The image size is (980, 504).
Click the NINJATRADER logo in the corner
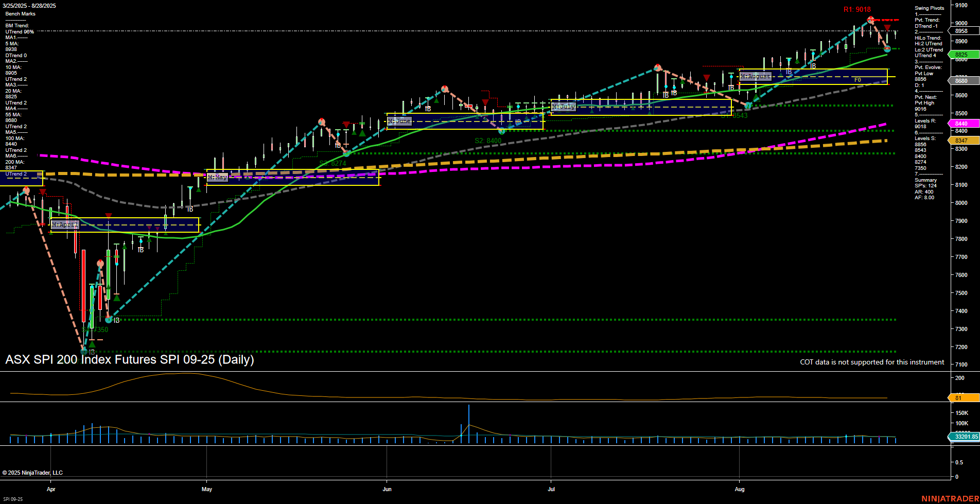(950, 498)
